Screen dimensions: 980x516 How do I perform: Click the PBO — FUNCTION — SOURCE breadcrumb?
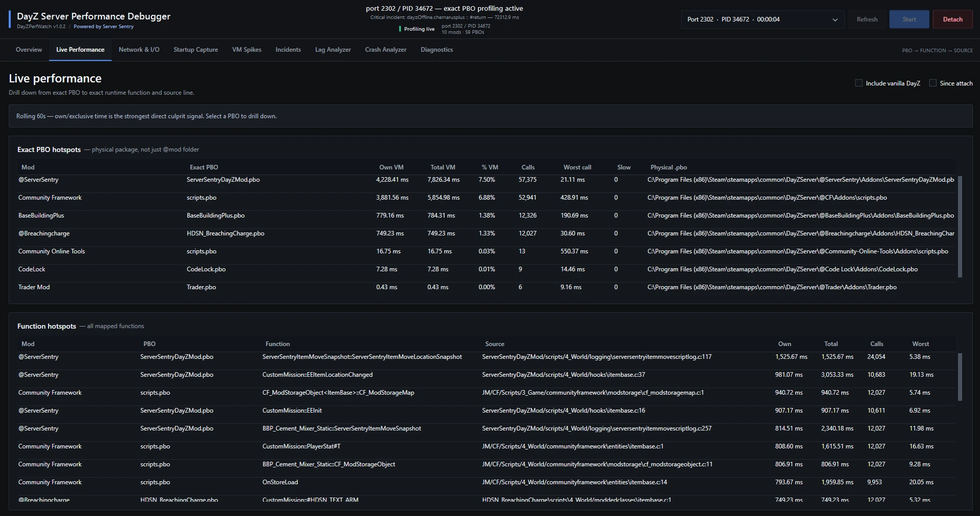pos(937,51)
